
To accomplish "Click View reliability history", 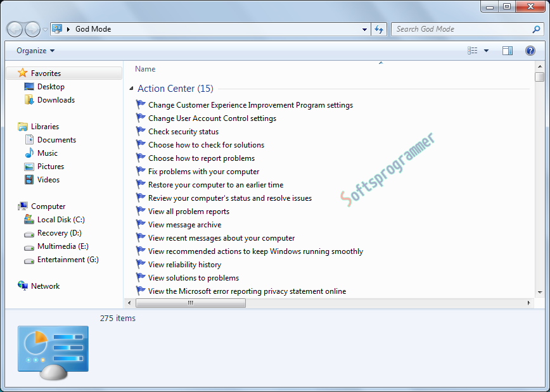I will (x=184, y=264).
